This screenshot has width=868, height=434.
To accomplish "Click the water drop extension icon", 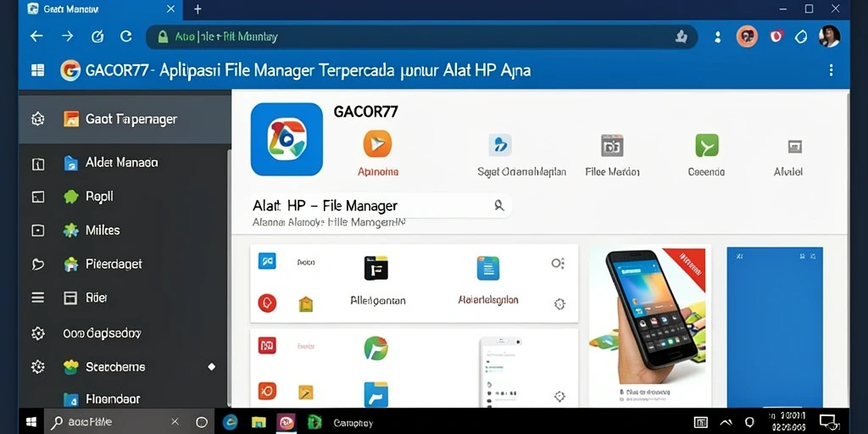I will click(x=800, y=36).
